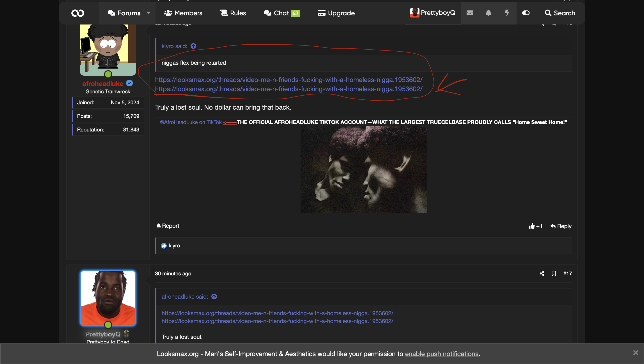Like afroheadluke's post with thumbs-up +1
Screen dimensions: 644x364
(x=535, y=226)
